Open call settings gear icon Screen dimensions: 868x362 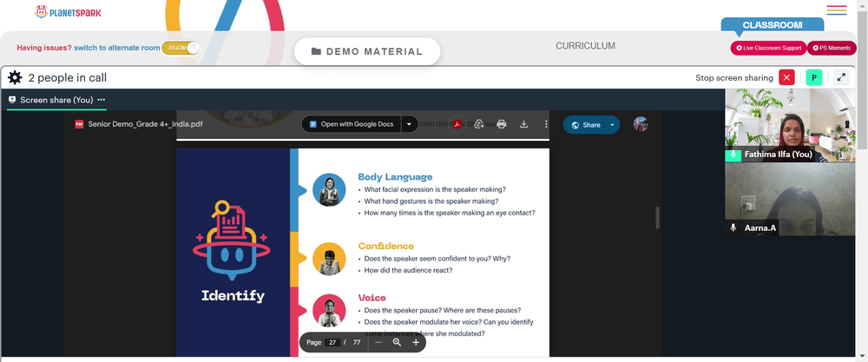click(x=15, y=77)
